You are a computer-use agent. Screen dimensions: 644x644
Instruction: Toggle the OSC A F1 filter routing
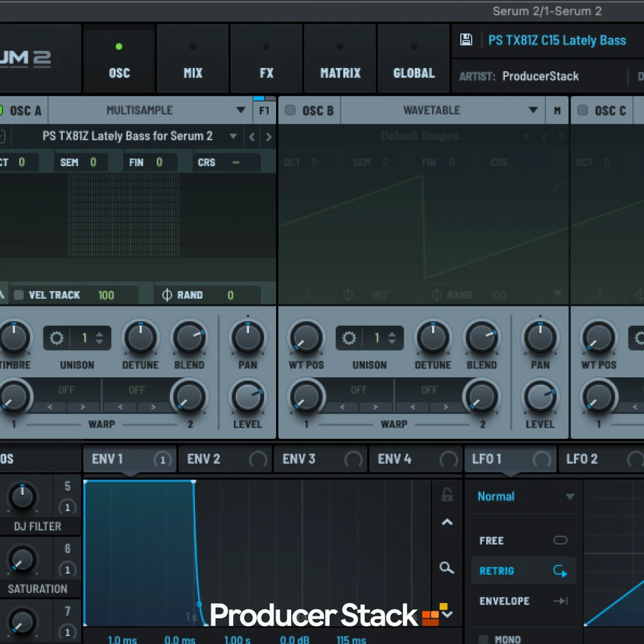pos(264,111)
